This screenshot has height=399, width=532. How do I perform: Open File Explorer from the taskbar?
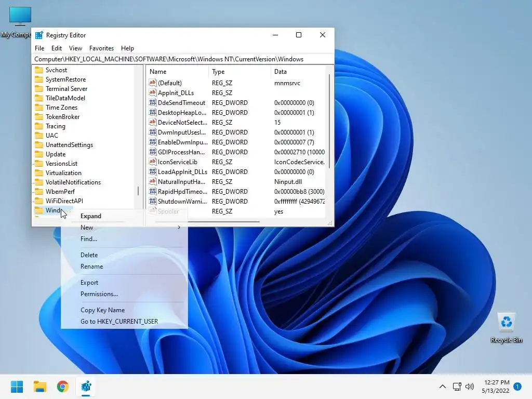click(39, 387)
